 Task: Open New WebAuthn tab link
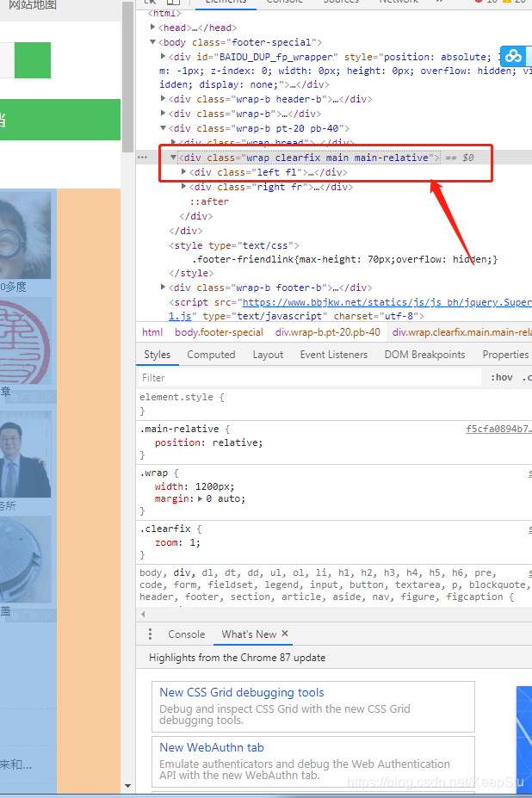coord(212,747)
